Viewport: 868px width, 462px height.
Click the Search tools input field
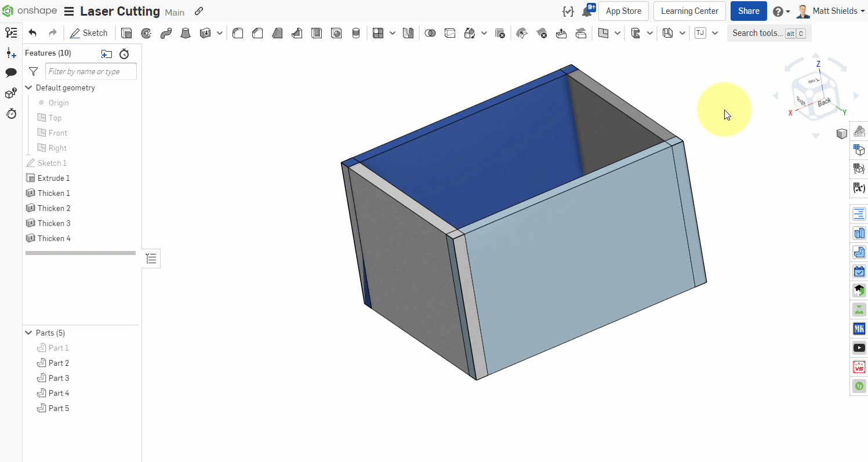click(x=760, y=33)
